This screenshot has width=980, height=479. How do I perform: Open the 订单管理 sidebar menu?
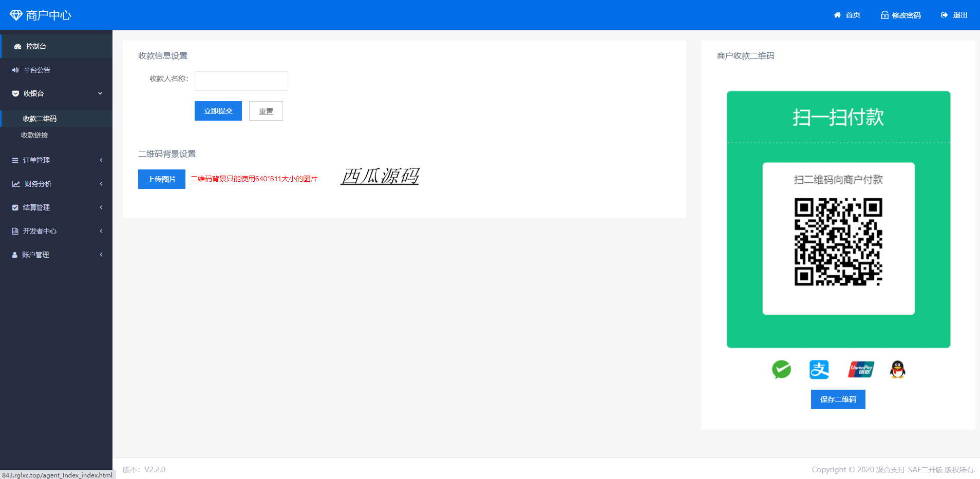click(56, 160)
